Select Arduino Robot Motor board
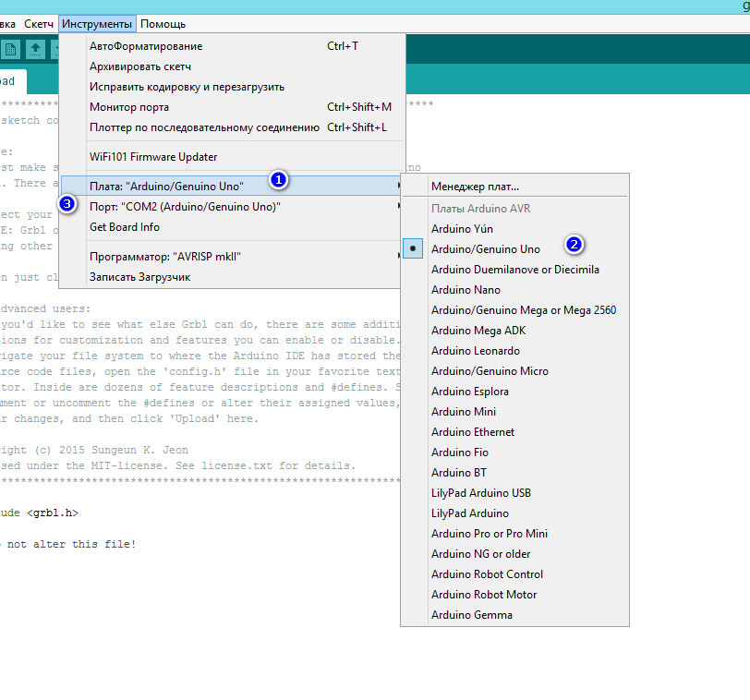The image size is (750, 700). tap(514, 595)
